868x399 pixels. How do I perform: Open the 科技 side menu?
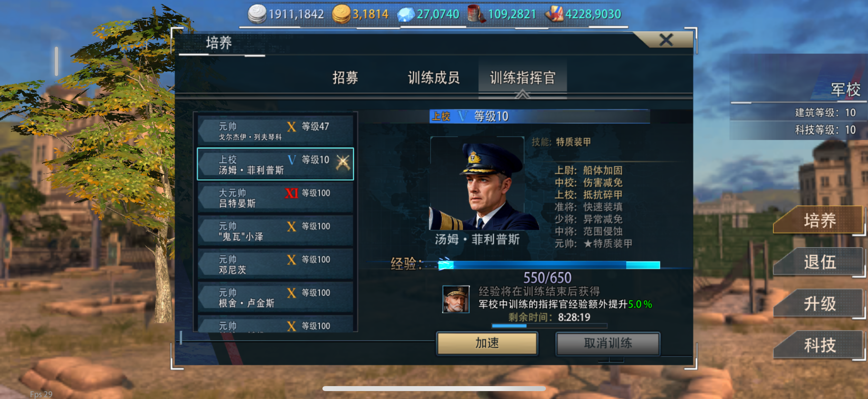coord(819,345)
